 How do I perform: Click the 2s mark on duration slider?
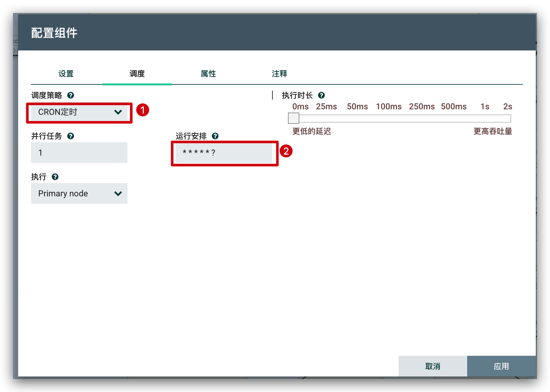coord(507,107)
